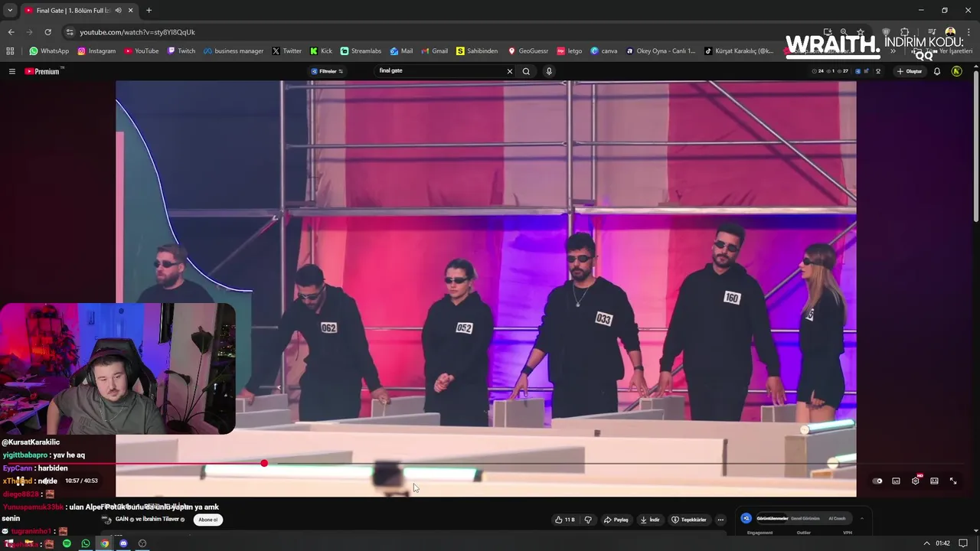Open the YouTube account avatar menu
The image size is (980, 551).
click(x=956, y=71)
